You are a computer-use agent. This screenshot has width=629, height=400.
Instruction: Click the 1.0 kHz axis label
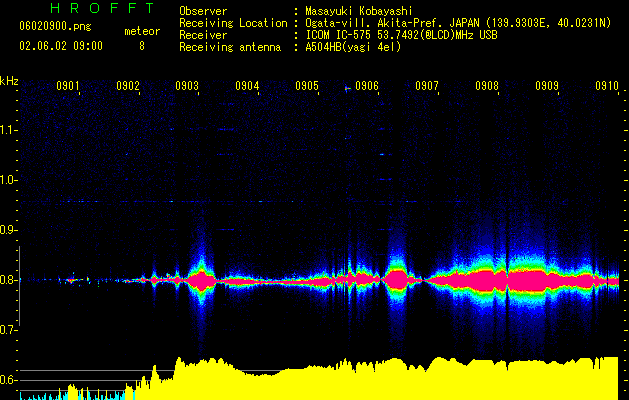pos(9,180)
